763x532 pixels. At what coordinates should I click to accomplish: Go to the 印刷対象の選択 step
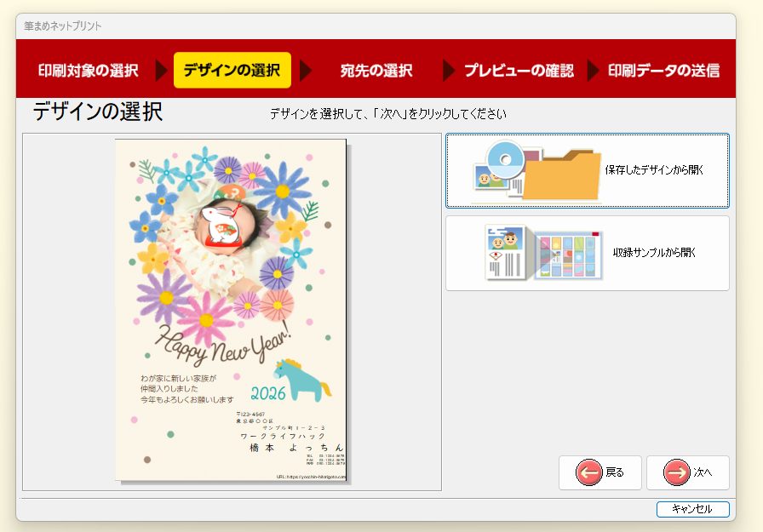88,71
